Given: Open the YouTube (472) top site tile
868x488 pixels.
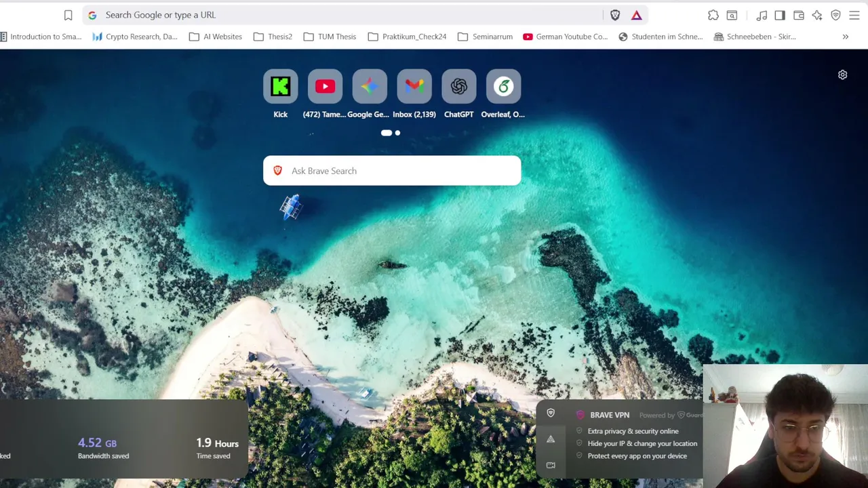Looking at the screenshot, I should tap(325, 94).
